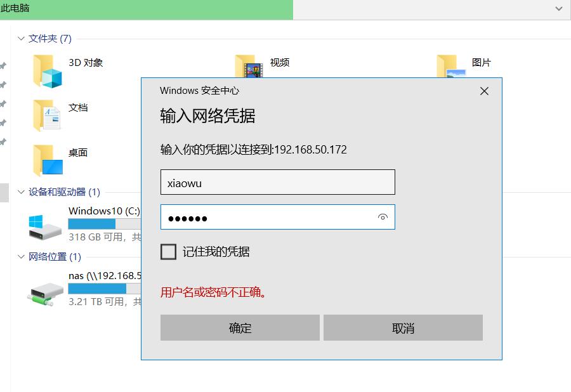Collapse the 文件夹 (7) section
This screenshot has width=571, height=392.
point(22,39)
